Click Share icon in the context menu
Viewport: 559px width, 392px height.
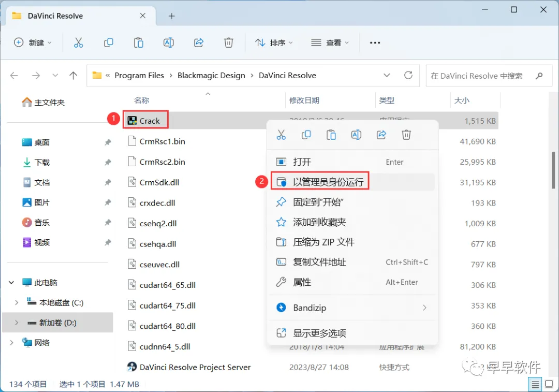tap(381, 135)
